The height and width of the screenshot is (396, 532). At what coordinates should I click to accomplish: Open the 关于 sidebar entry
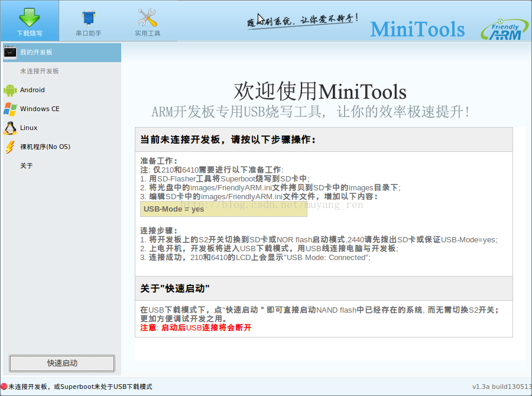tap(62, 166)
